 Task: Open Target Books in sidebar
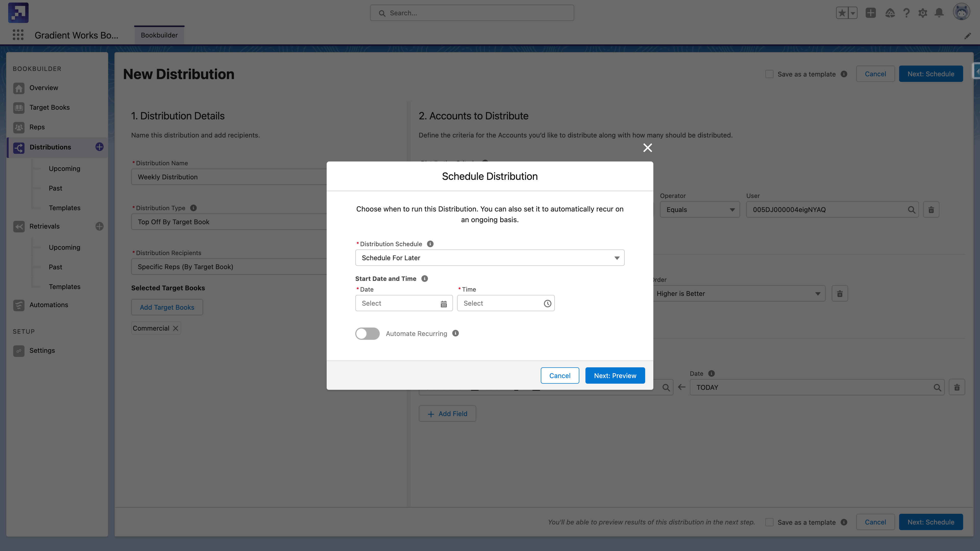point(50,107)
